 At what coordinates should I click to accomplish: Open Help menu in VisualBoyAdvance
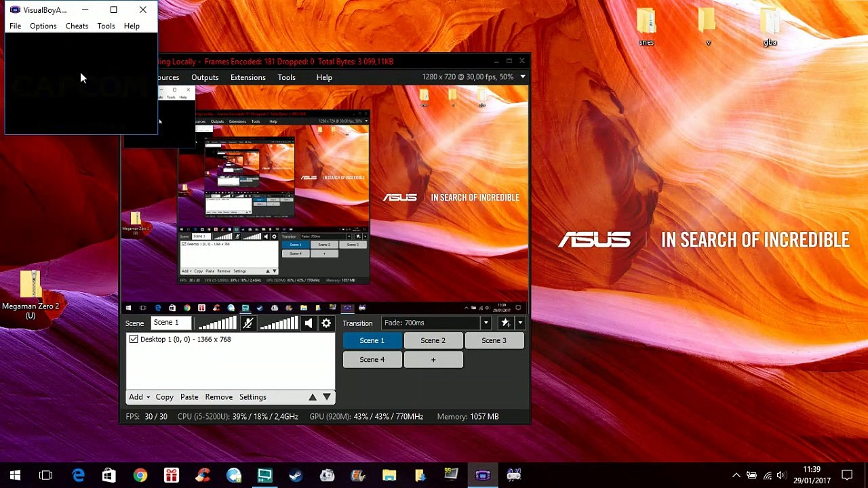[x=132, y=26]
